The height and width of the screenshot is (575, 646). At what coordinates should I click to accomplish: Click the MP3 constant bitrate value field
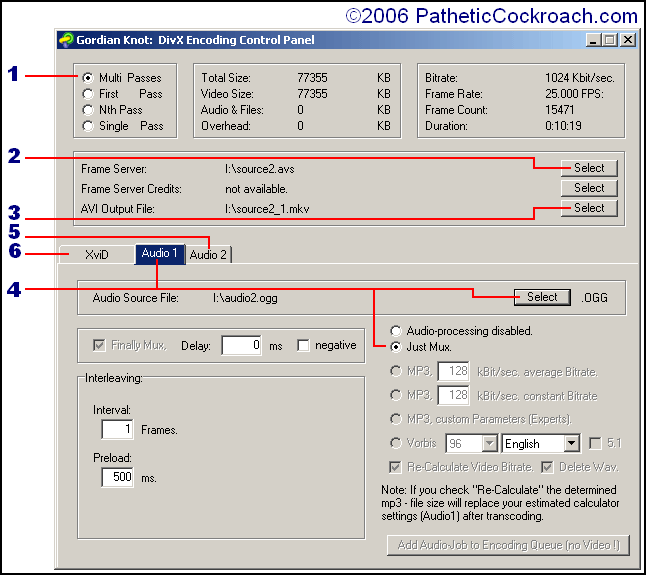[x=454, y=395]
